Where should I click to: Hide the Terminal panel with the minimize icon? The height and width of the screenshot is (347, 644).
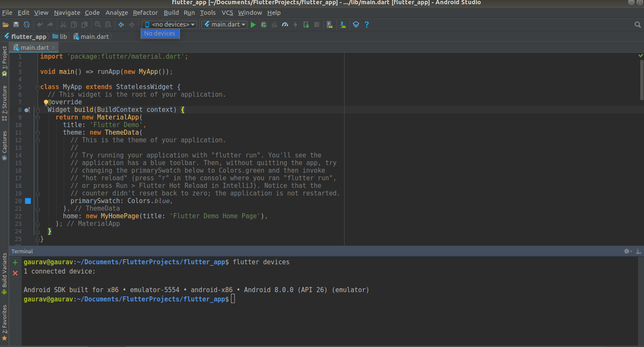639,251
